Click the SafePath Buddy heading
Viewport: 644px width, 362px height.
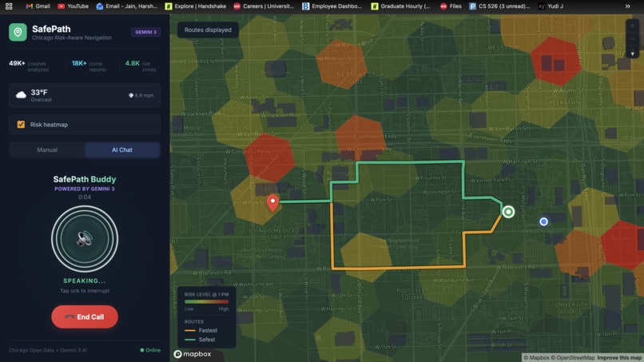point(85,179)
